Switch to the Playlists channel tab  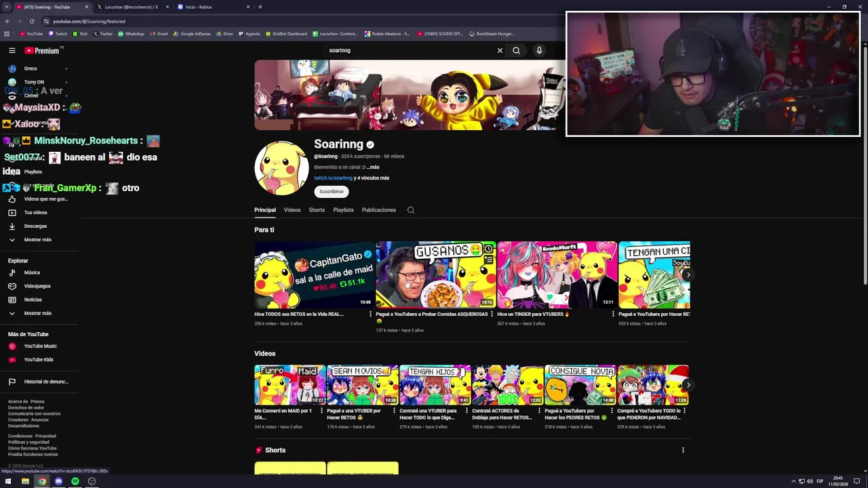pyautogui.click(x=343, y=210)
